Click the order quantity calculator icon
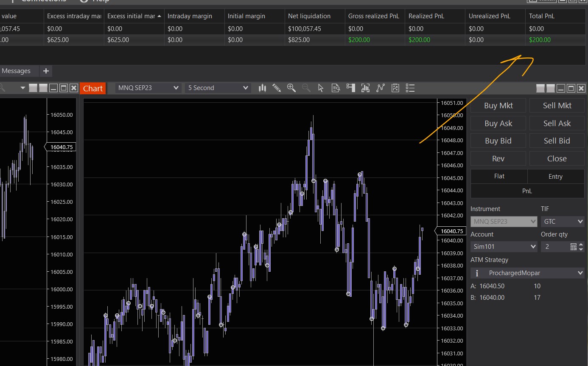Screen dimensions: 588x366 [574, 247]
